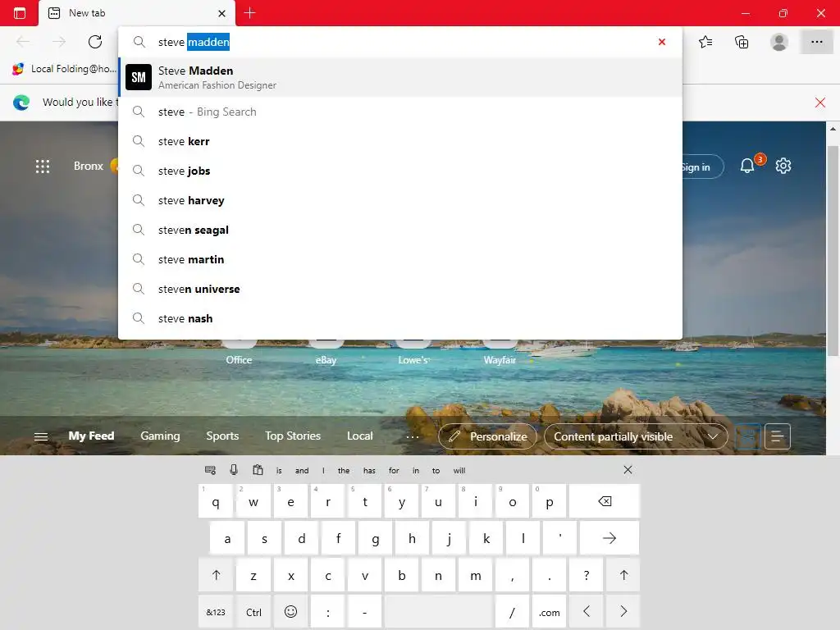Tap the enter arrow key
840x630 pixels.
[609, 538]
